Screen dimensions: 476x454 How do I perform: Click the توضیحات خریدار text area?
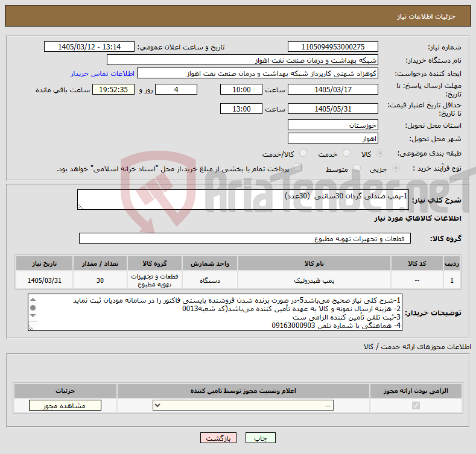click(215, 312)
